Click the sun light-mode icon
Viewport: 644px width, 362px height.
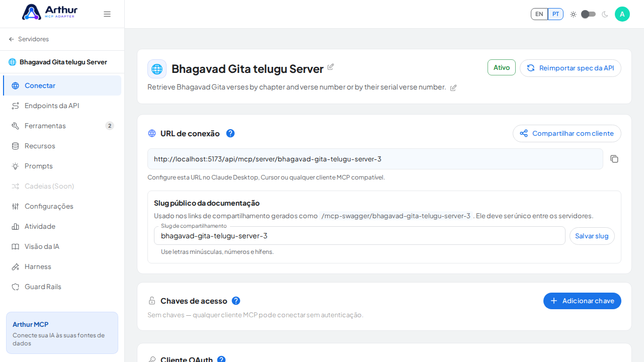coord(573,14)
